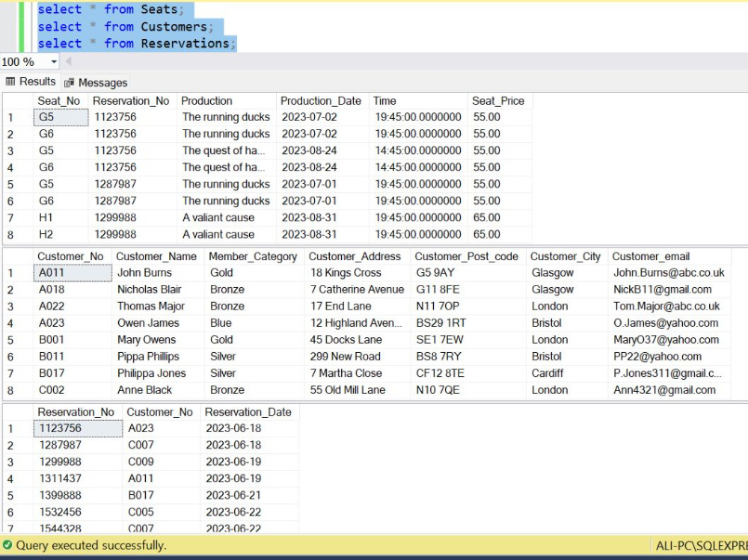Switch to the Messages tab
Screen dimensions: 748x560
click(96, 82)
